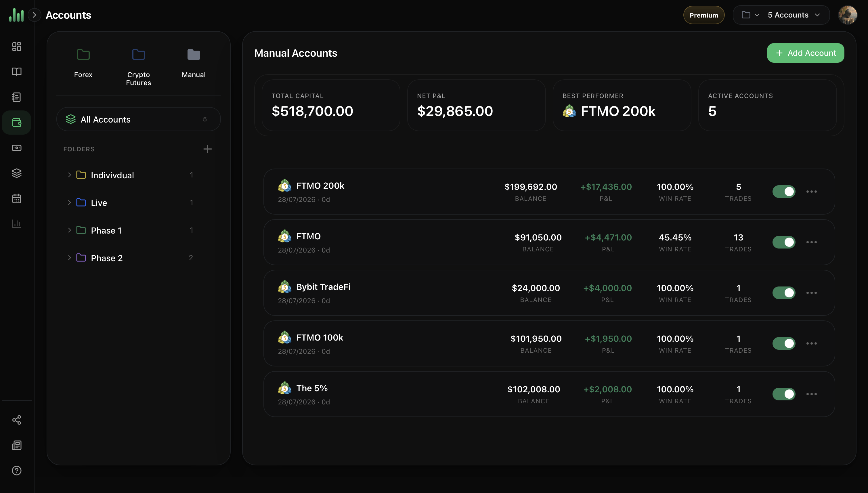868x493 pixels.
Task: Click the Active Accounts card
Action: [x=767, y=105]
